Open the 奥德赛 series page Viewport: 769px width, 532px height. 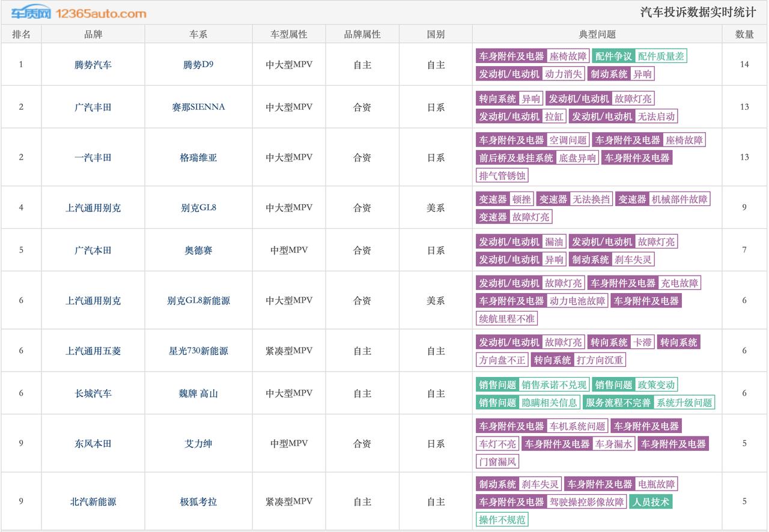(198, 250)
